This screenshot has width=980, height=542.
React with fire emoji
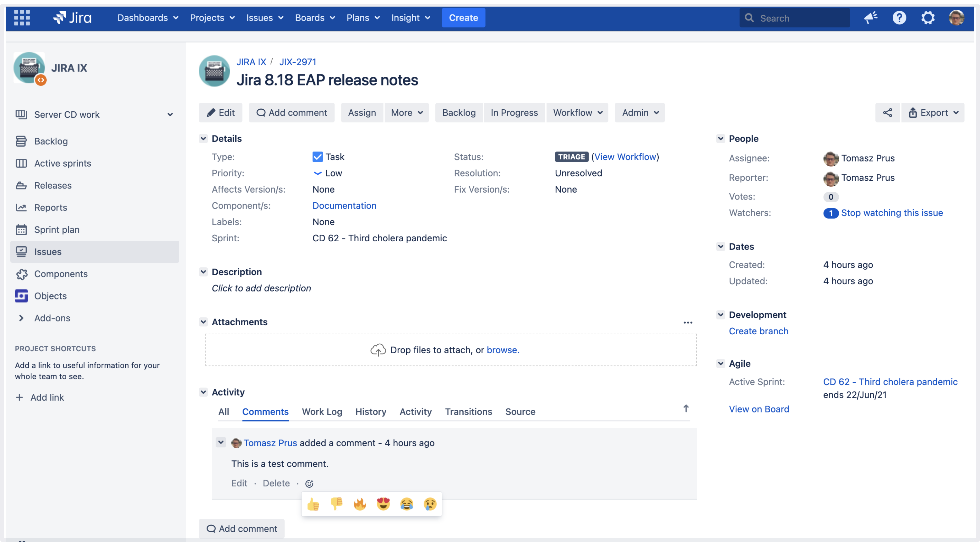tap(360, 504)
